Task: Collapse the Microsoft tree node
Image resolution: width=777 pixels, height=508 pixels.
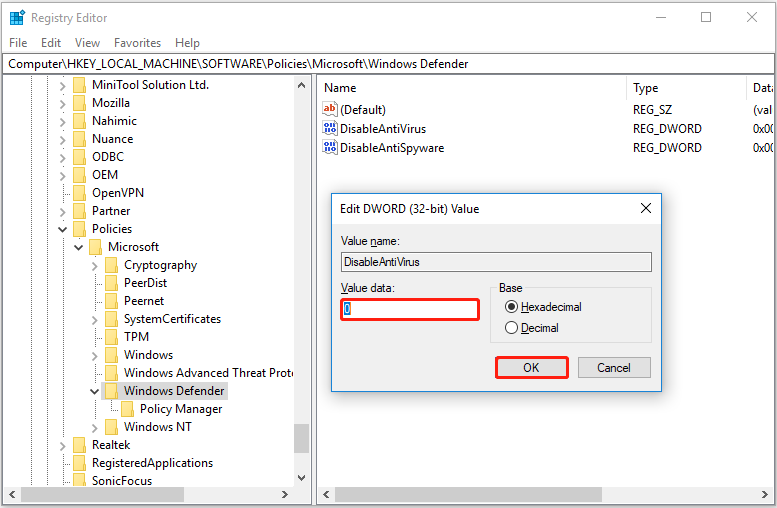Action: coord(78,247)
